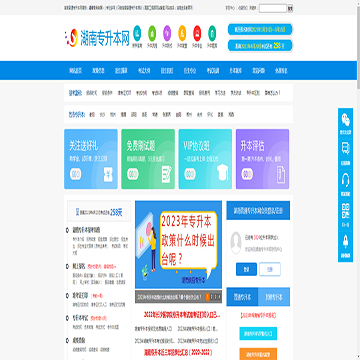Open 网站首页 in blue navigation bar

(x=75, y=71)
